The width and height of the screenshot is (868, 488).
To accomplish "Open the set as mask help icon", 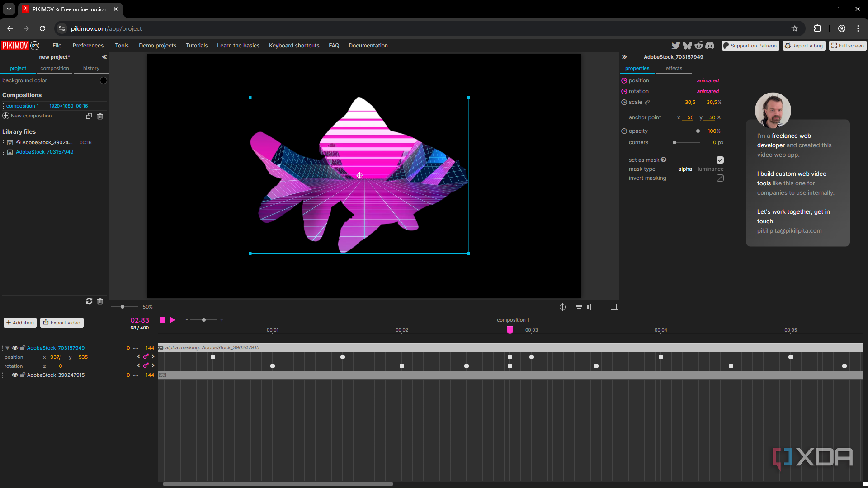I will [664, 160].
